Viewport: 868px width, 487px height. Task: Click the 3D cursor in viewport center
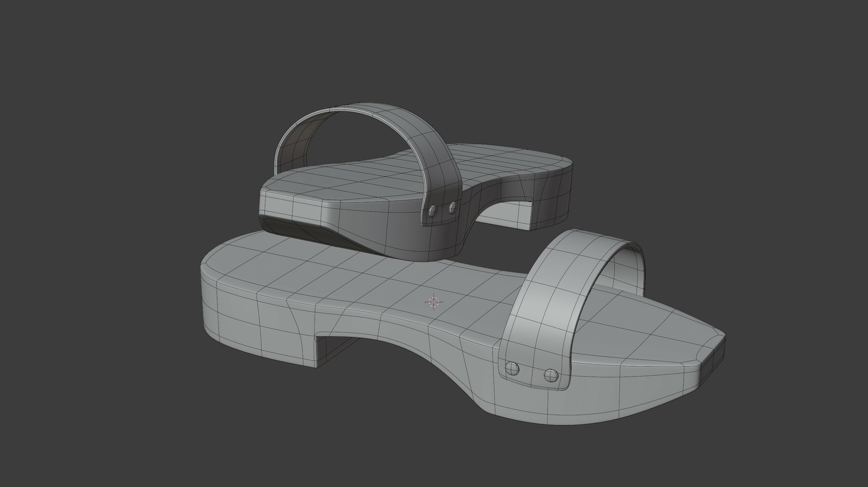click(434, 302)
